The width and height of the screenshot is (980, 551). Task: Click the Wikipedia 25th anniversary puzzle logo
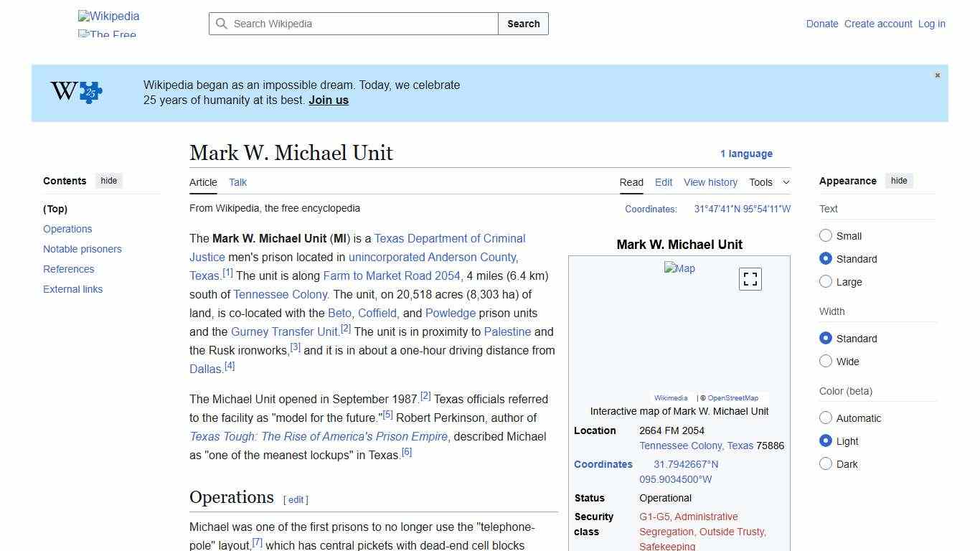click(75, 92)
